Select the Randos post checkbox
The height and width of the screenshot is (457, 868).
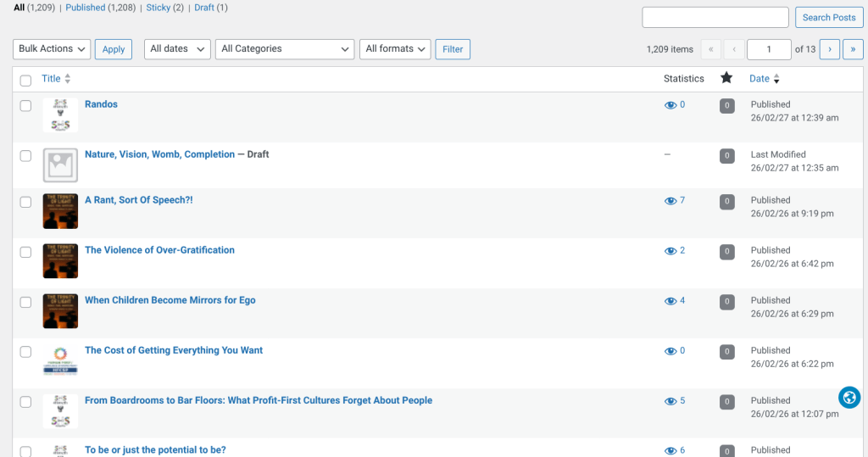(x=25, y=106)
